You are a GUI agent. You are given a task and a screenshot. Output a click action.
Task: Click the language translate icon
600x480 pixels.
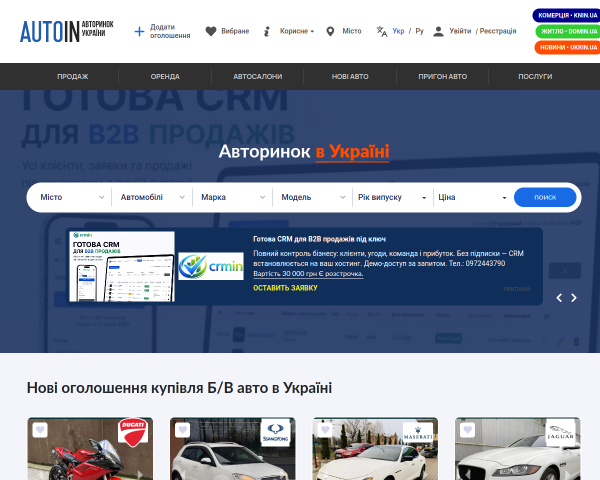[x=382, y=31]
